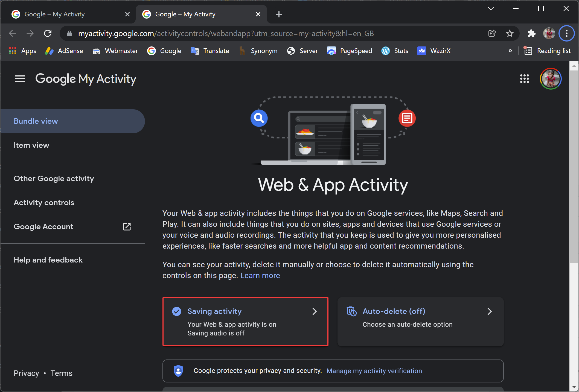The height and width of the screenshot is (392, 579).
Task: Open the Google apps grid
Action: pyautogui.click(x=524, y=79)
